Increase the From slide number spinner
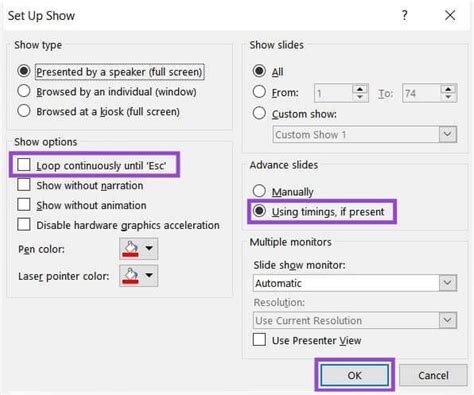The width and height of the screenshot is (474, 395). coord(360,89)
